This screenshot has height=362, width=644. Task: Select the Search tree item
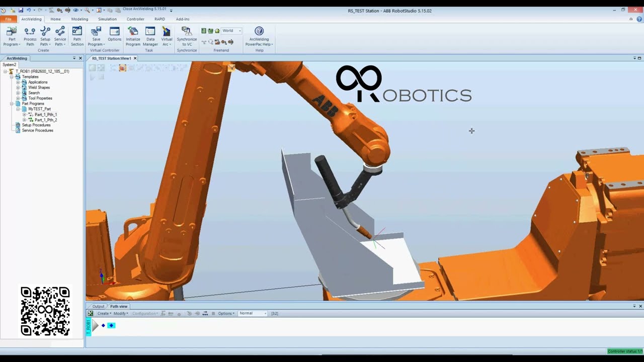tap(34, 93)
